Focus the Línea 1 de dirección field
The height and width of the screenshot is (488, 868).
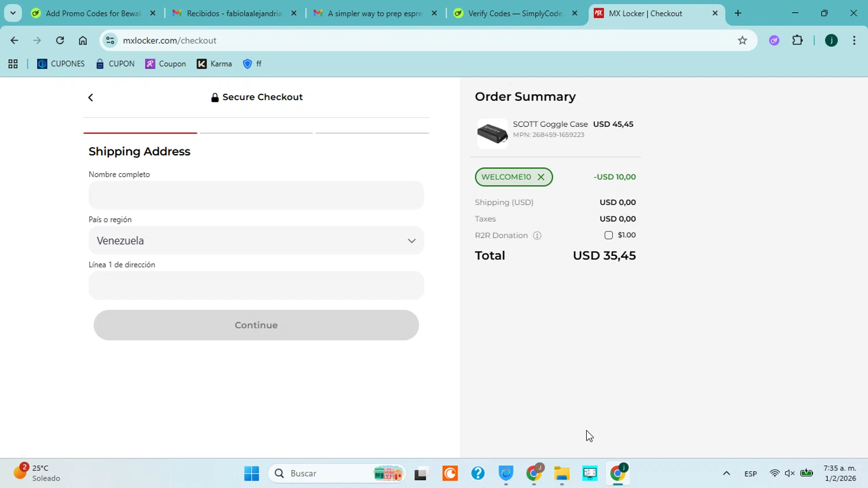(256, 285)
